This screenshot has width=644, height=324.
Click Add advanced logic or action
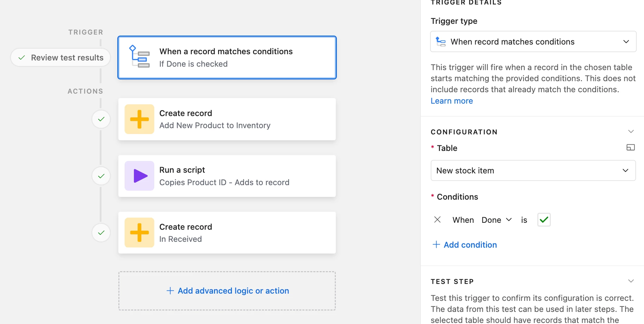click(227, 291)
